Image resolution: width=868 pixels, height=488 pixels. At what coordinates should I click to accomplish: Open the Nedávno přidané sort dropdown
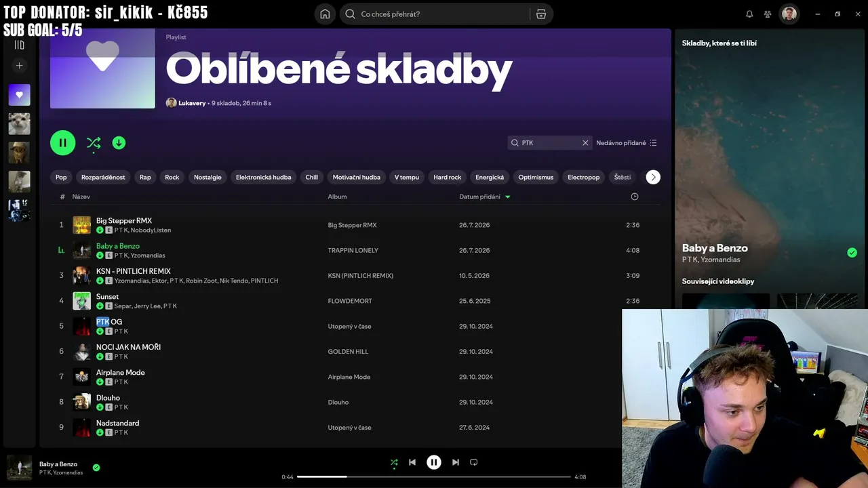point(627,143)
